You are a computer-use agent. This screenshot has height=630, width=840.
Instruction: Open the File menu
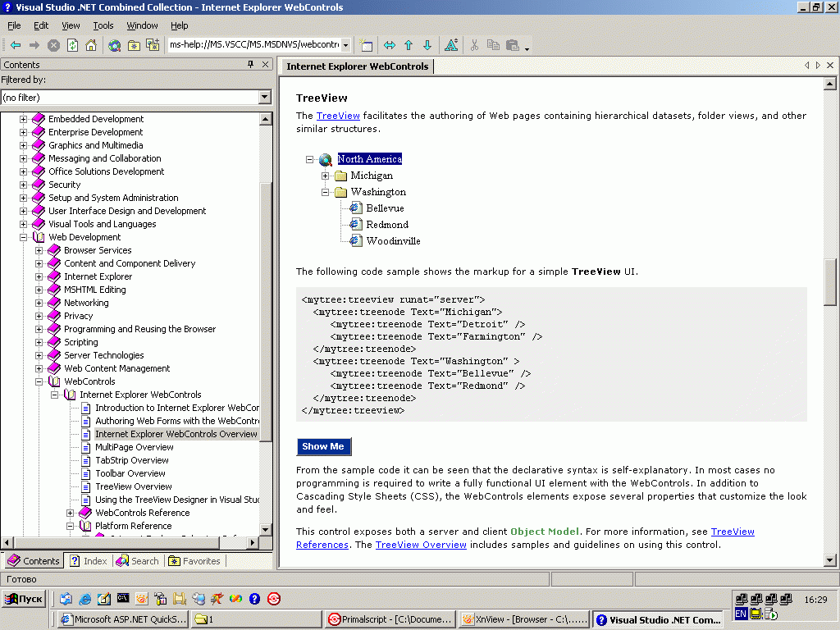[x=14, y=25]
